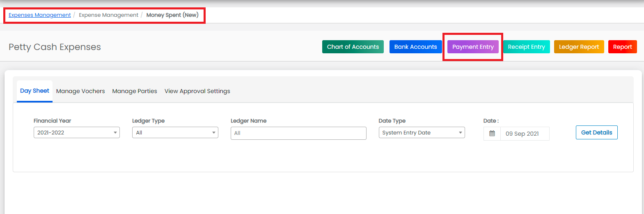Click the purple Payment Entry button
Image resolution: width=644 pixels, height=214 pixels.
[473, 47]
